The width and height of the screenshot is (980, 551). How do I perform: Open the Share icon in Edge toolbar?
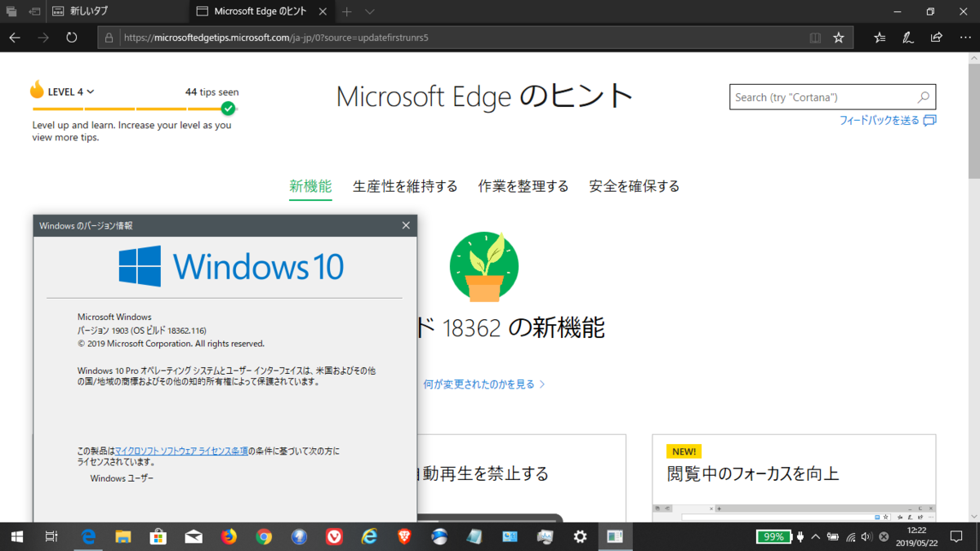point(936,38)
